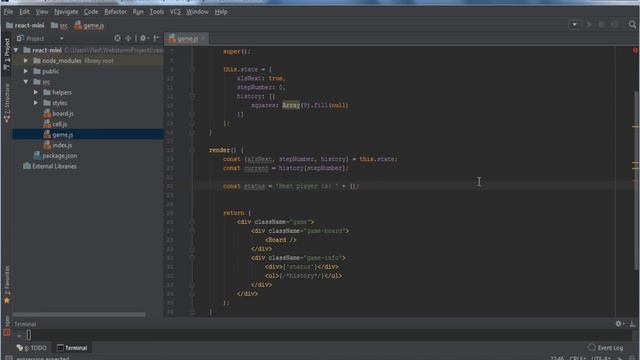Image resolution: width=640 pixels, height=360 pixels.
Task: Click red close session icon in Terminal
Action: coord(6,333)
